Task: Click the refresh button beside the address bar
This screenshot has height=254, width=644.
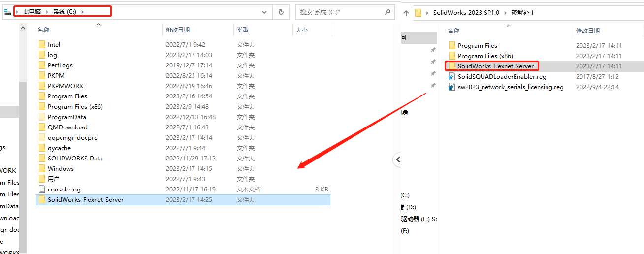Action: pyautogui.click(x=281, y=12)
